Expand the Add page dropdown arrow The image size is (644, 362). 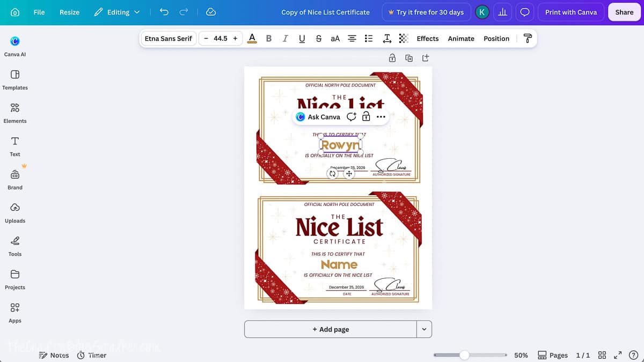(424, 329)
